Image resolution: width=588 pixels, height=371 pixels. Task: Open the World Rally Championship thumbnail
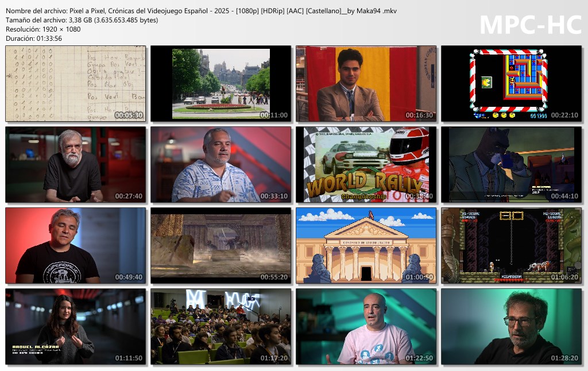click(x=366, y=165)
